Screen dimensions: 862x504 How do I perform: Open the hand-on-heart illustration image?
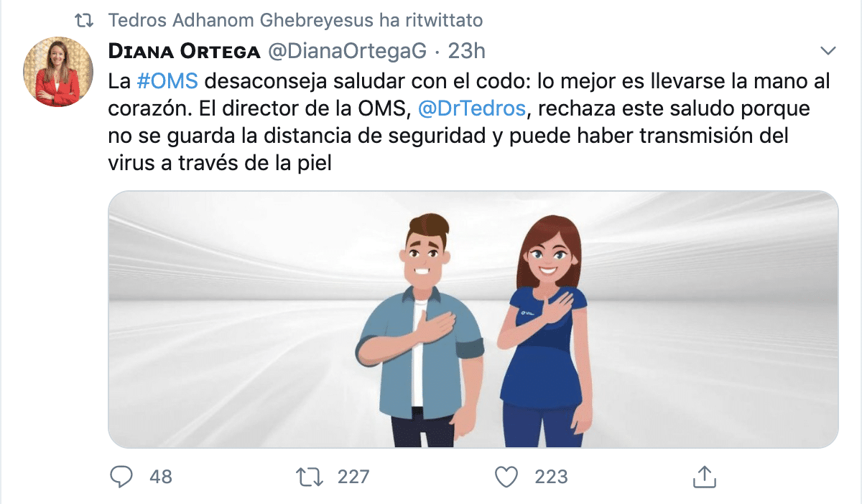coord(473,319)
